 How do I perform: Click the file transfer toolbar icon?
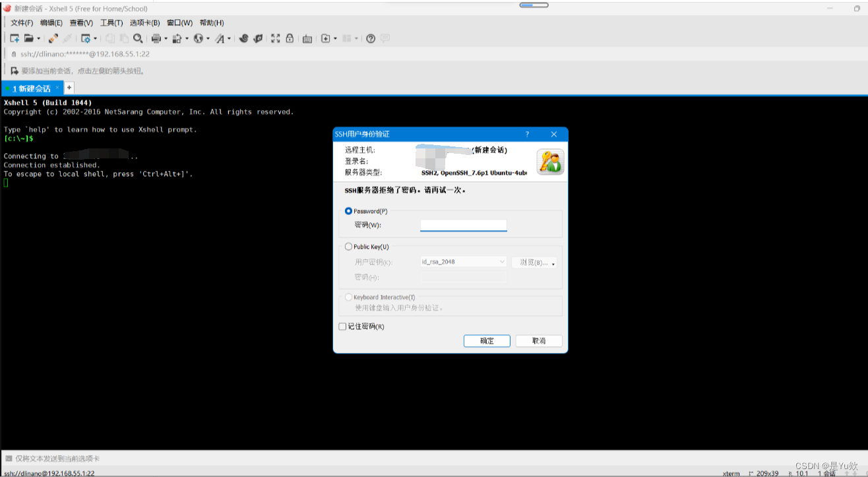[177, 38]
